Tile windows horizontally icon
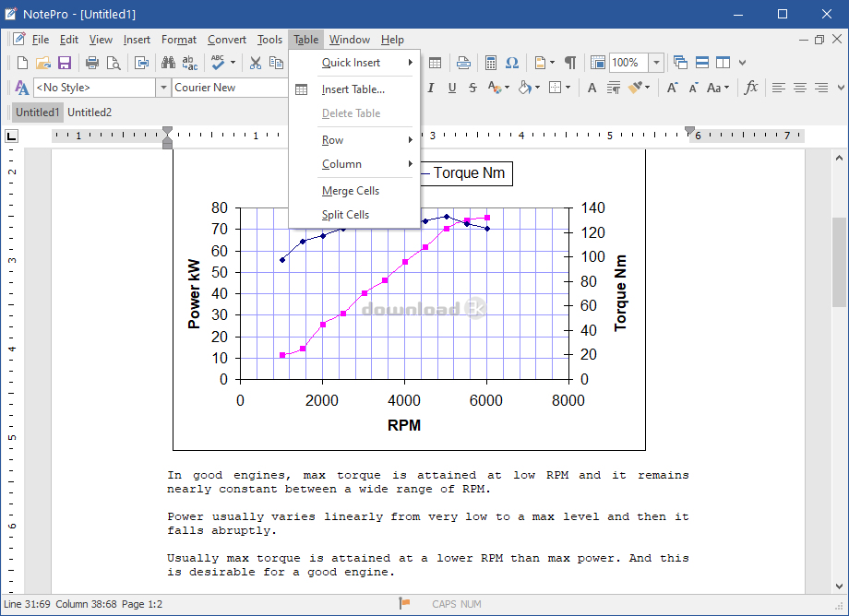 (701, 63)
